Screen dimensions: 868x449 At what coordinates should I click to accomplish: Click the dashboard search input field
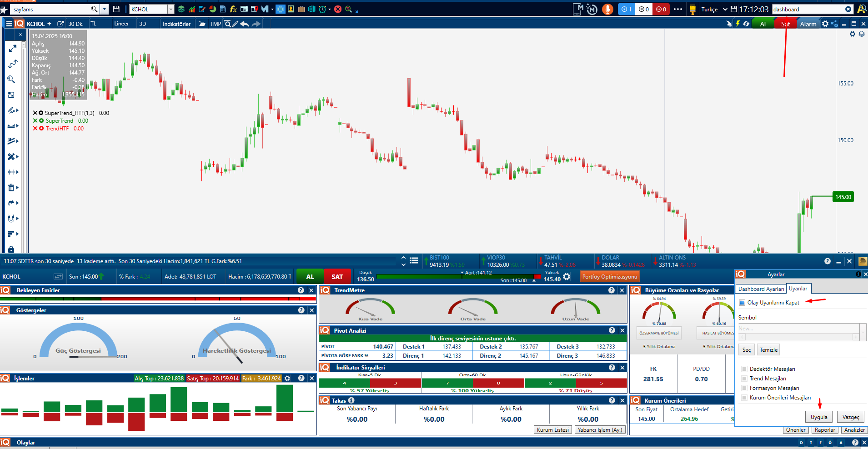tap(808, 9)
